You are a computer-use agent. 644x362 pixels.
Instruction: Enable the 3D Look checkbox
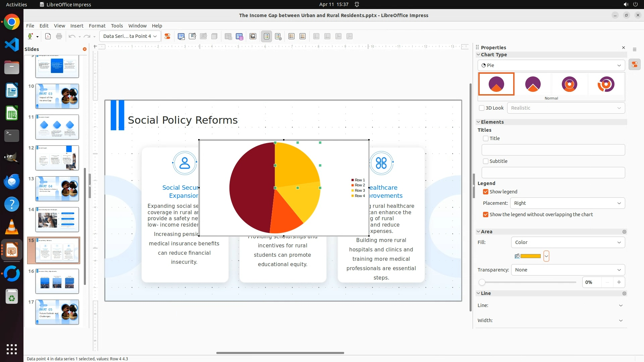482,108
